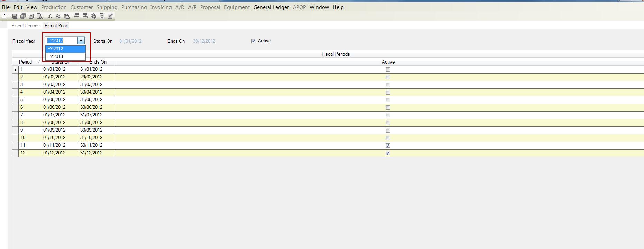Open the APQP menu
The height and width of the screenshot is (249, 644).
[x=300, y=7]
